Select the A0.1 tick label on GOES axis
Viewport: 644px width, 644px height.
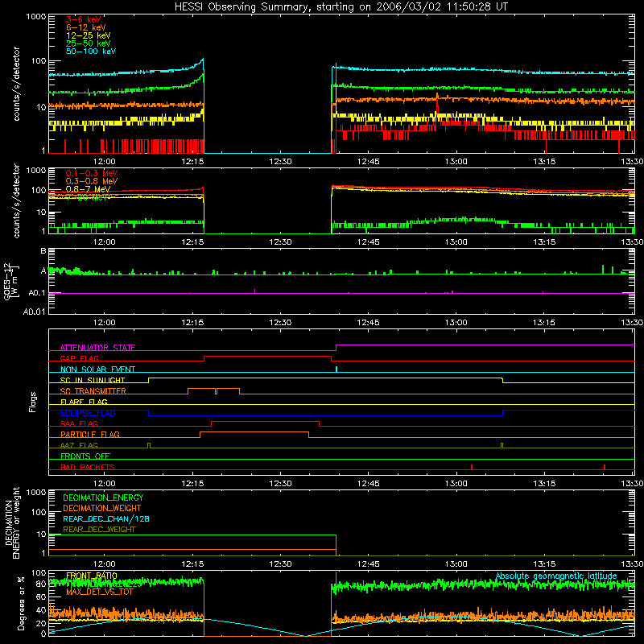pyautogui.click(x=37, y=293)
